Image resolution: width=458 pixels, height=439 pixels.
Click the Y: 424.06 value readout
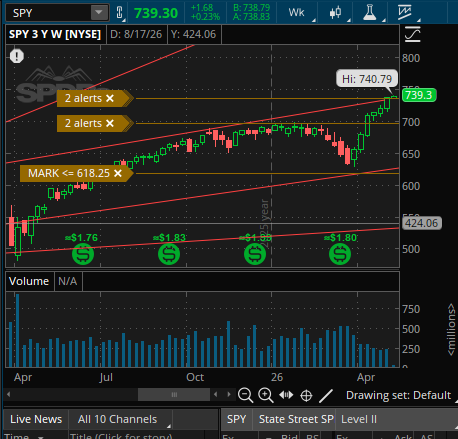point(193,34)
